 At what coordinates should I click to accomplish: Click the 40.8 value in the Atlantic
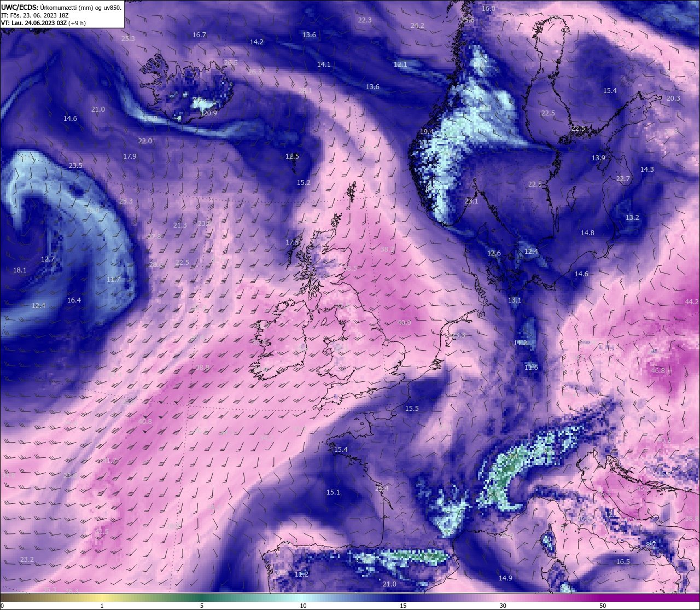[x=145, y=421]
